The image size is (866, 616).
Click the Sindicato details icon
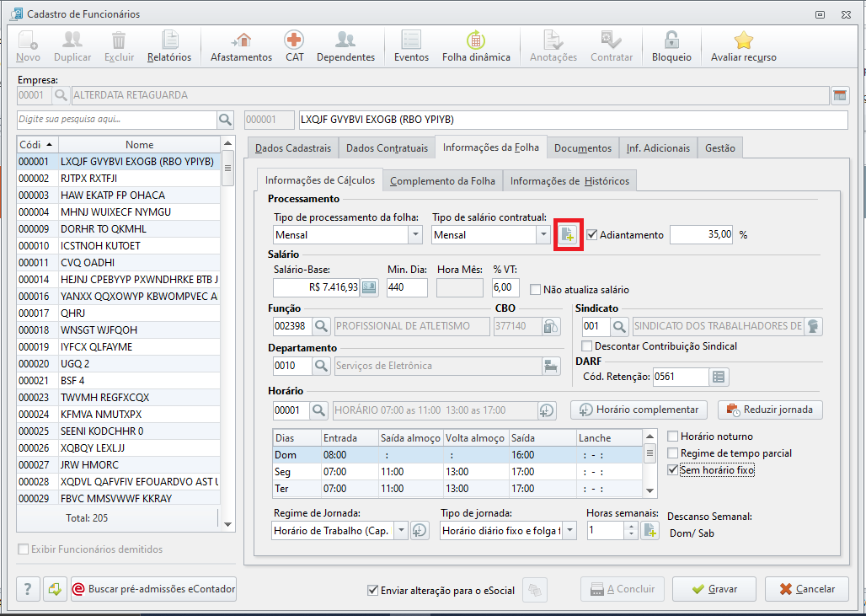pos(812,326)
